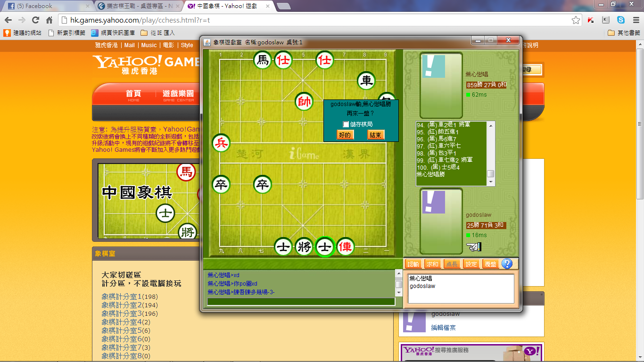Open the 象棋計分室3(196) room link
This screenshot has height=362, width=644.
click(x=130, y=313)
